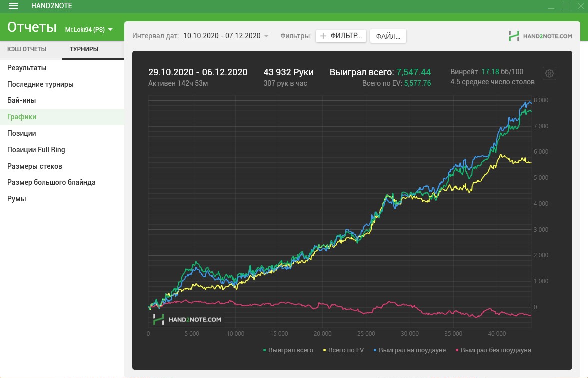Click Hand2Note watermark logo inside chart
The height and width of the screenshot is (378, 588).
(187, 319)
